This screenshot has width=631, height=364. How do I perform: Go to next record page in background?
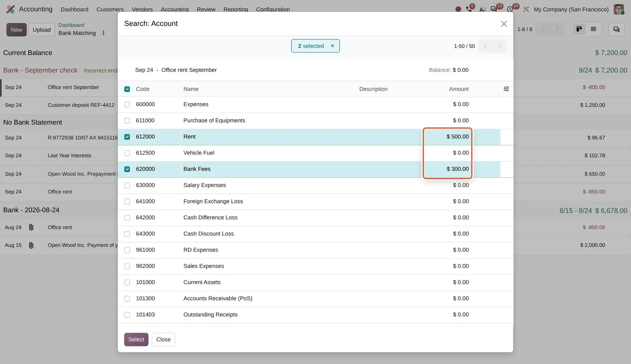click(557, 29)
